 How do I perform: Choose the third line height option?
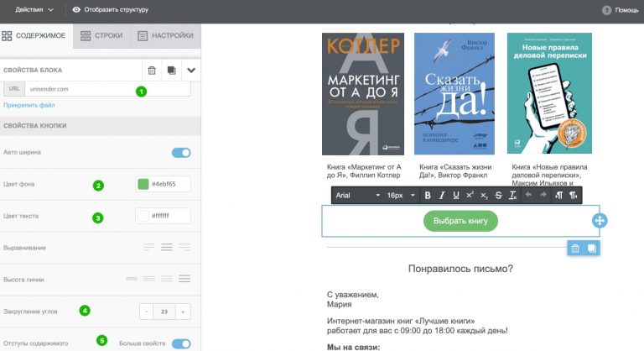tap(167, 279)
